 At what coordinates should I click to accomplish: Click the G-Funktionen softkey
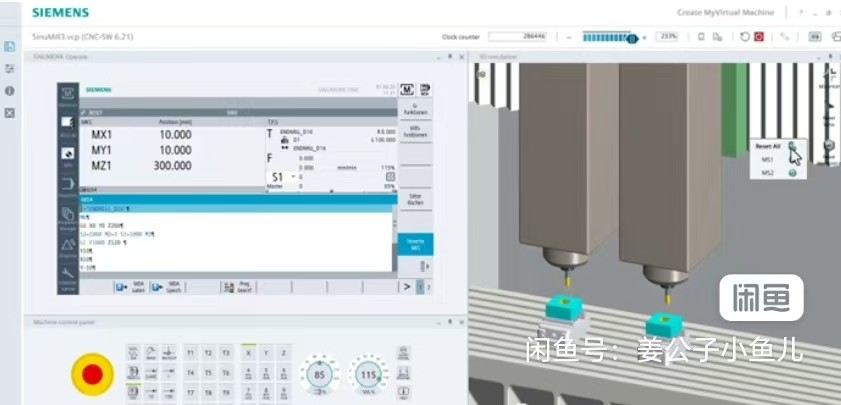tap(415, 109)
